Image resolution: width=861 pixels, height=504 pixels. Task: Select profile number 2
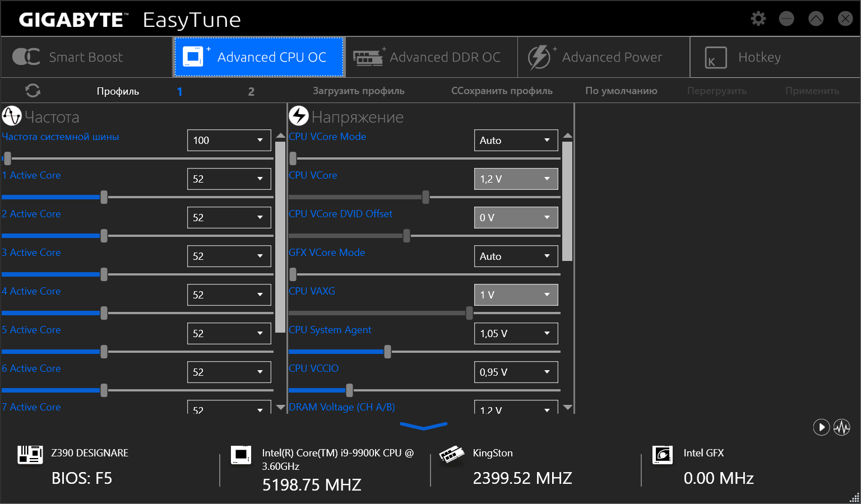(251, 91)
